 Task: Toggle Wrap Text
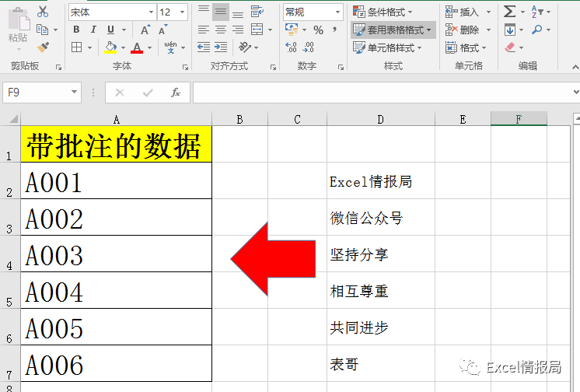tap(257, 12)
